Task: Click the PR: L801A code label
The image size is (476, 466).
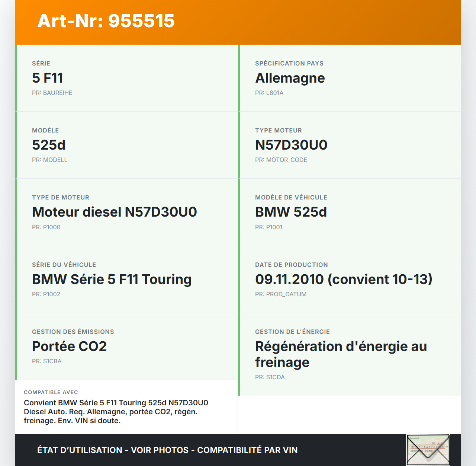Action: (269, 93)
